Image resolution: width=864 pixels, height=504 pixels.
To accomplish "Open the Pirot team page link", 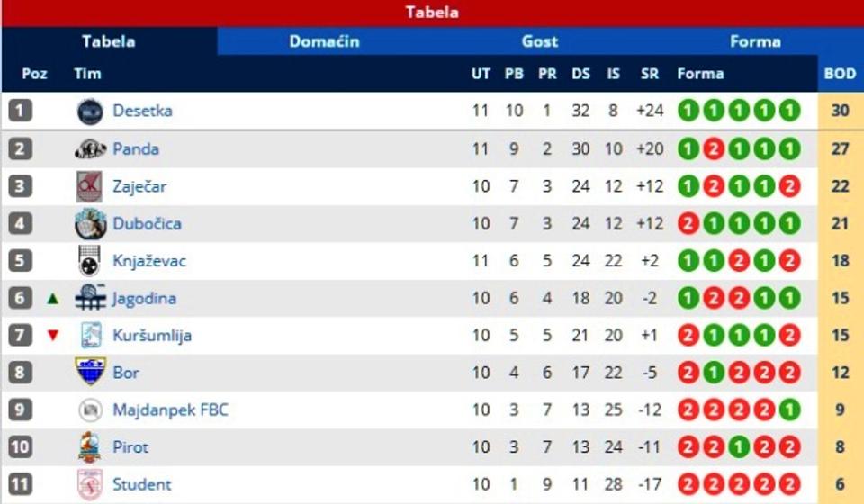I will click(x=130, y=447).
